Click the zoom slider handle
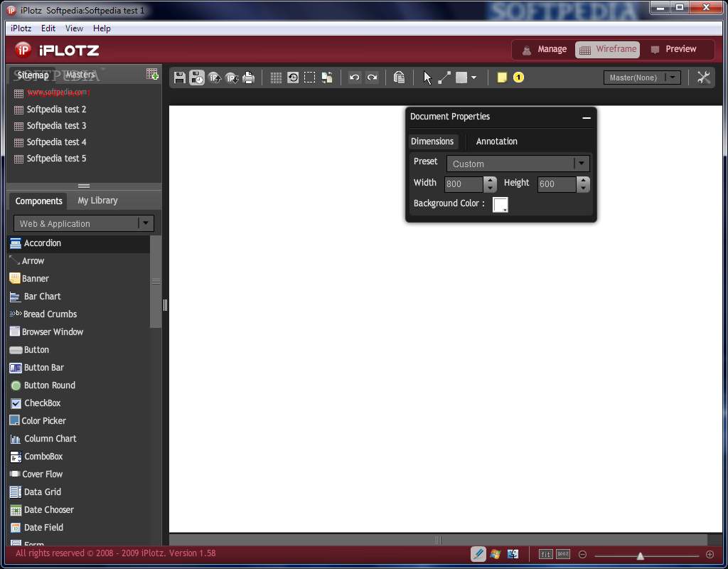The image size is (728, 569). tap(641, 556)
